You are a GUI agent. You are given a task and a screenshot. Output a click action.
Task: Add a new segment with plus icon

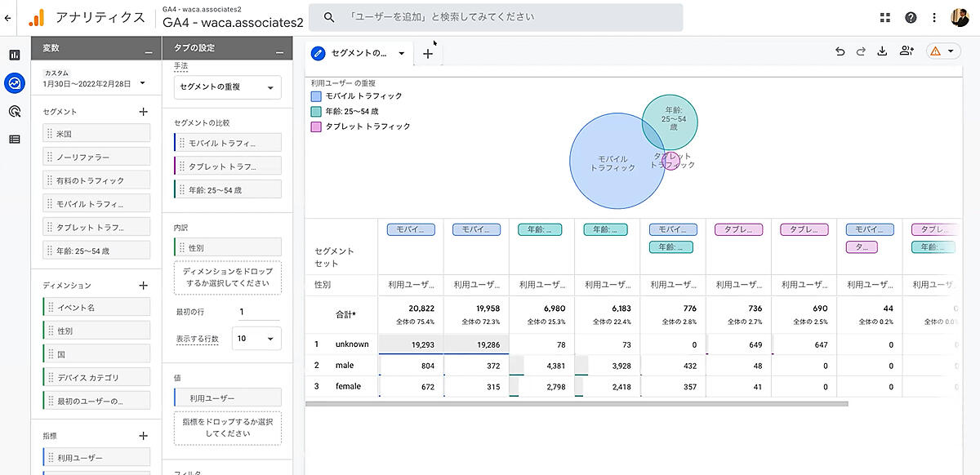tap(143, 112)
